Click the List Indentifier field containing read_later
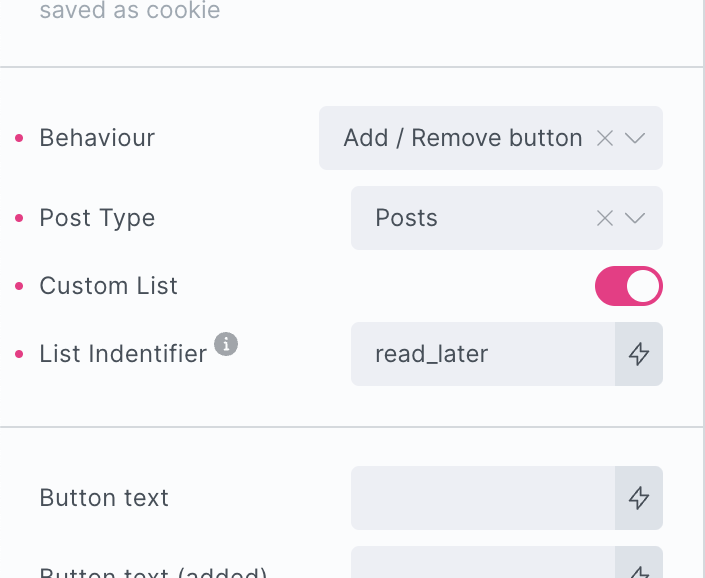 [x=482, y=354]
